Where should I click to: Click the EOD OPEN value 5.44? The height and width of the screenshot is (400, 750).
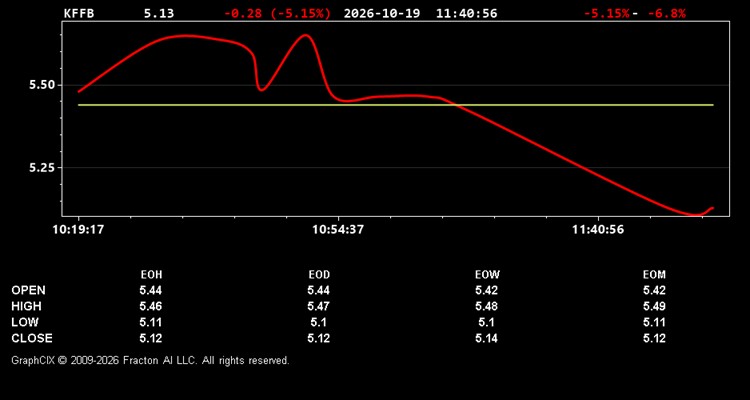click(x=319, y=290)
